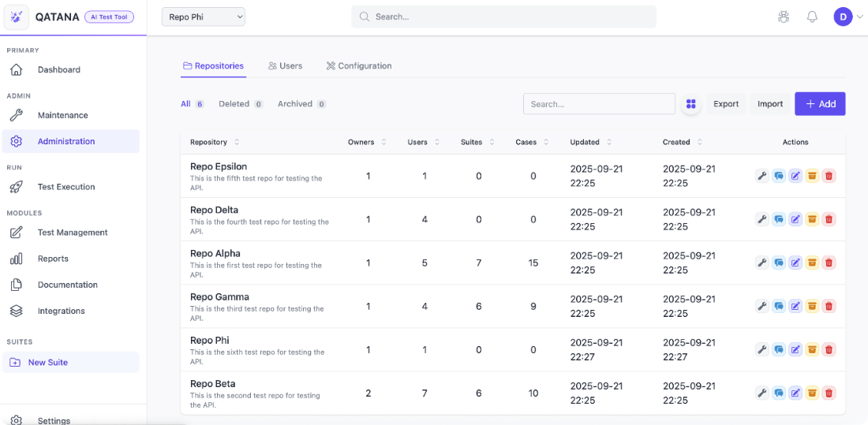Delete Repo Phi with the trash icon
Screen dimensions: 868x425
tap(828, 349)
